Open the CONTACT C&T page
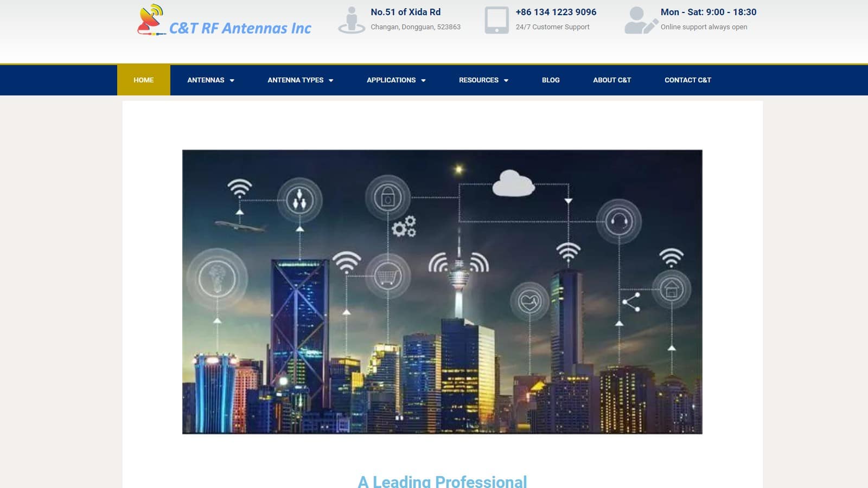This screenshot has height=488, width=868. [688, 80]
